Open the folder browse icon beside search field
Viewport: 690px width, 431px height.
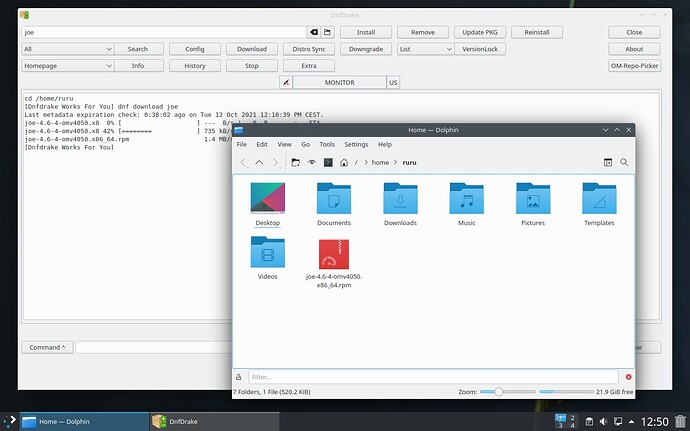pos(327,32)
